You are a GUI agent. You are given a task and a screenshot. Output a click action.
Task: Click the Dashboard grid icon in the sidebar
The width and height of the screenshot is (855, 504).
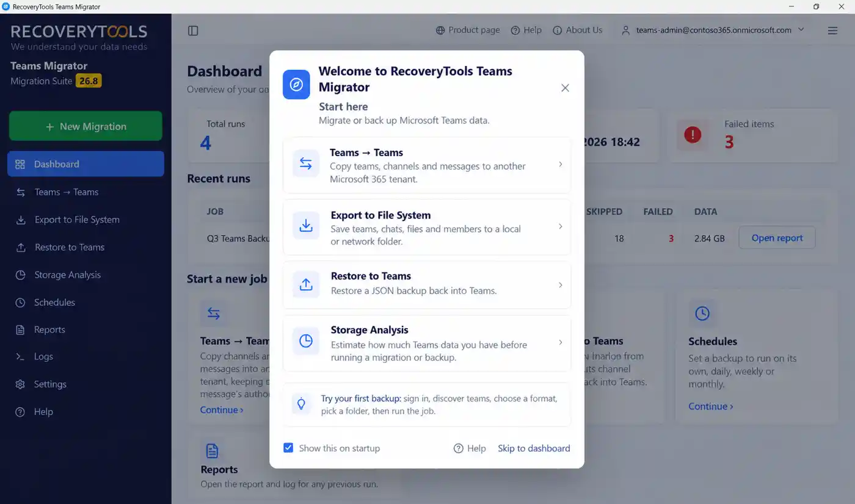click(20, 164)
